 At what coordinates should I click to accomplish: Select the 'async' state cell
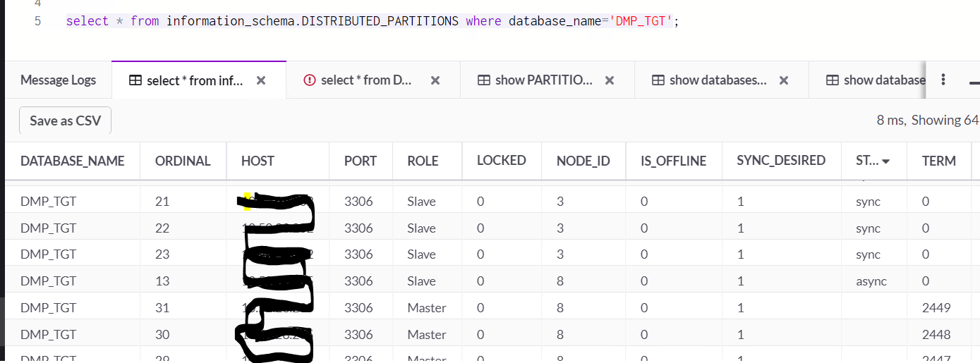click(x=870, y=281)
